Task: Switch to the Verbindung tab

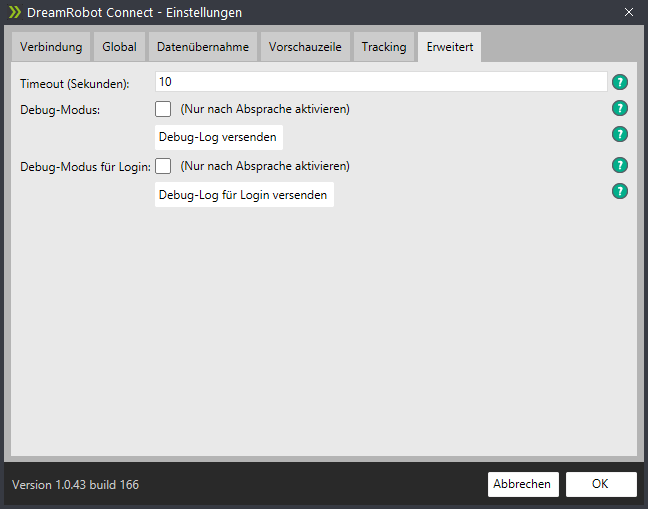Action: click(x=51, y=47)
